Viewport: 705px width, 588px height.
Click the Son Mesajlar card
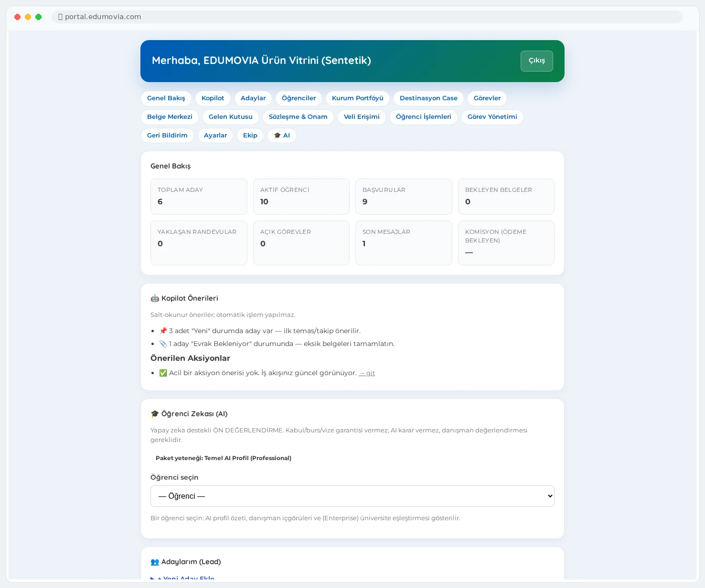click(404, 243)
